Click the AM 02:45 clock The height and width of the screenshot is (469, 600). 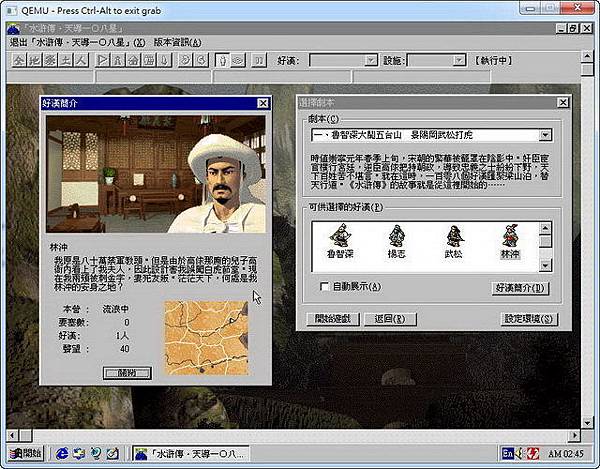point(566,454)
